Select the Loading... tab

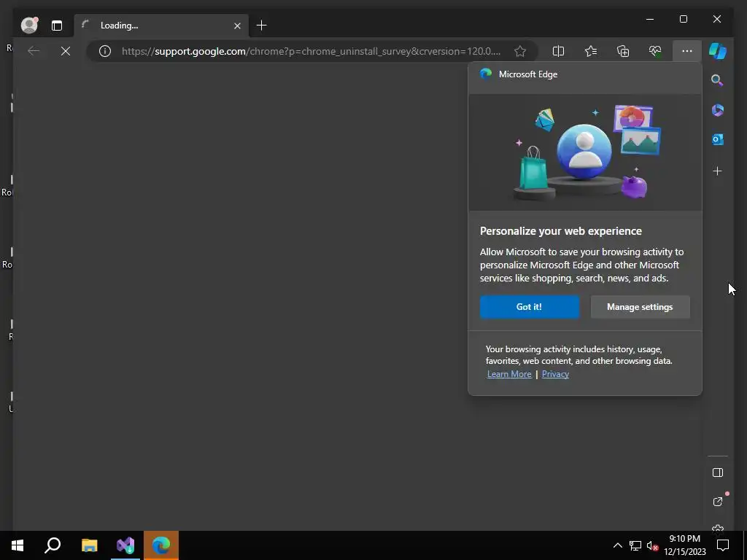click(x=161, y=26)
